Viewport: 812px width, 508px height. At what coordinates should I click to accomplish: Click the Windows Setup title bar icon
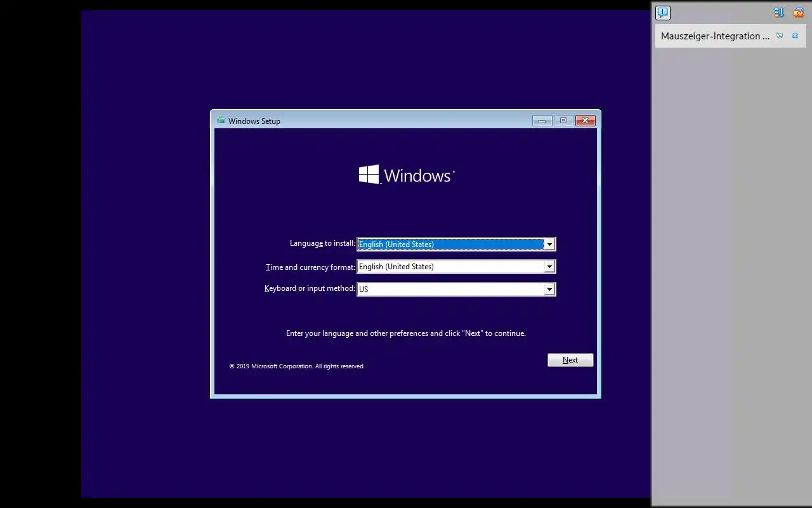[221, 120]
